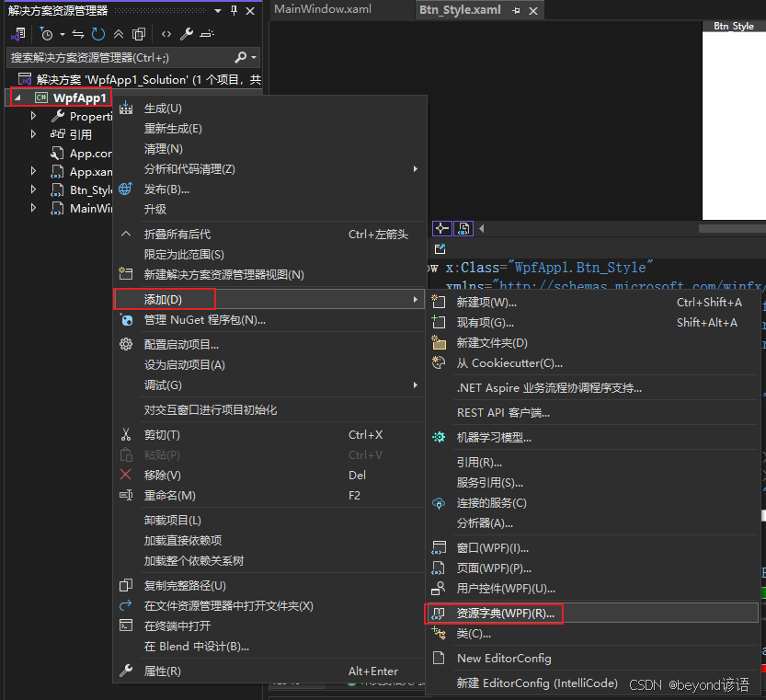
Task: Choose 限定为此范围(S) menu item
Action: pyautogui.click(x=269, y=254)
